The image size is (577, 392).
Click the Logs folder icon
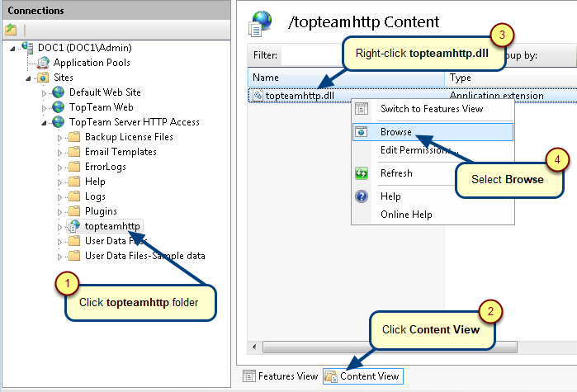tap(74, 196)
